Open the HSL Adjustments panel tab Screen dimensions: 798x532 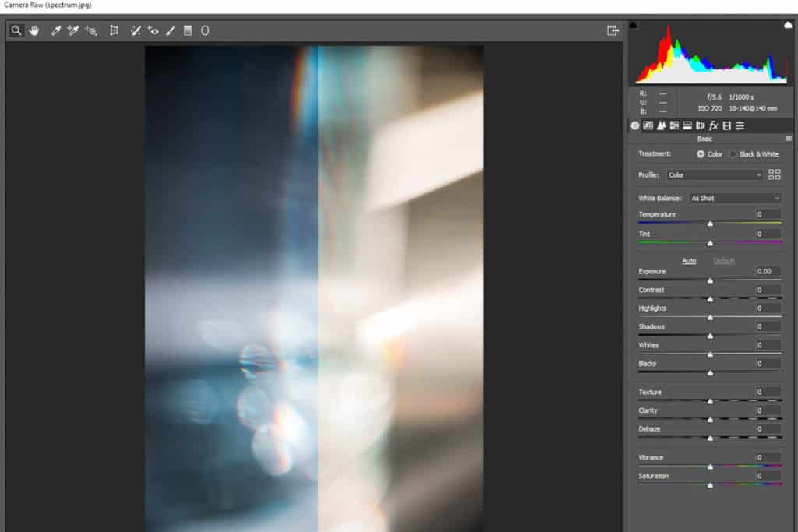[x=674, y=125]
